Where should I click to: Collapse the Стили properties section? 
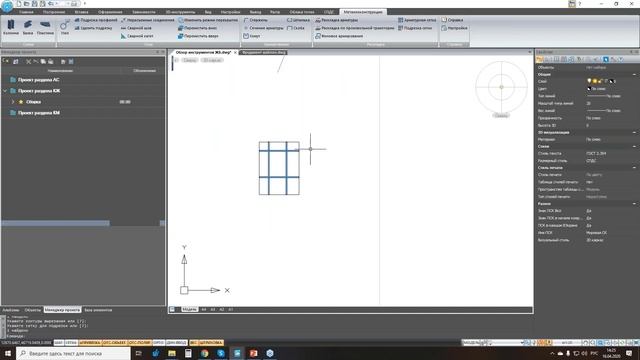[634, 147]
